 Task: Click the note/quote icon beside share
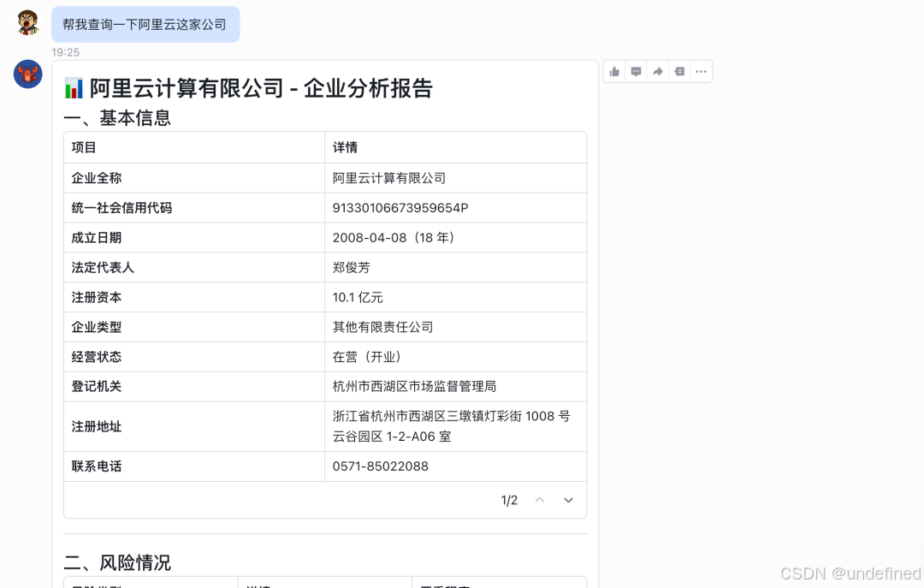coord(679,72)
